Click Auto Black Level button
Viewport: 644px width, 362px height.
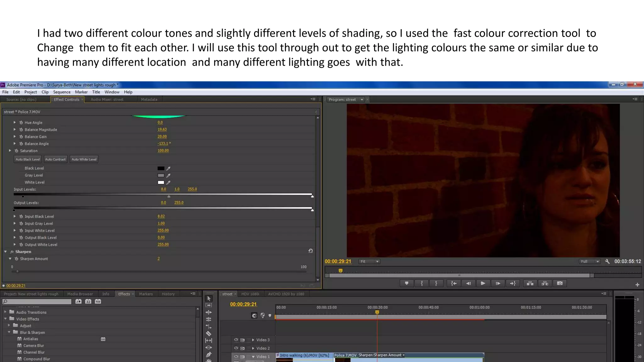[x=28, y=159]
